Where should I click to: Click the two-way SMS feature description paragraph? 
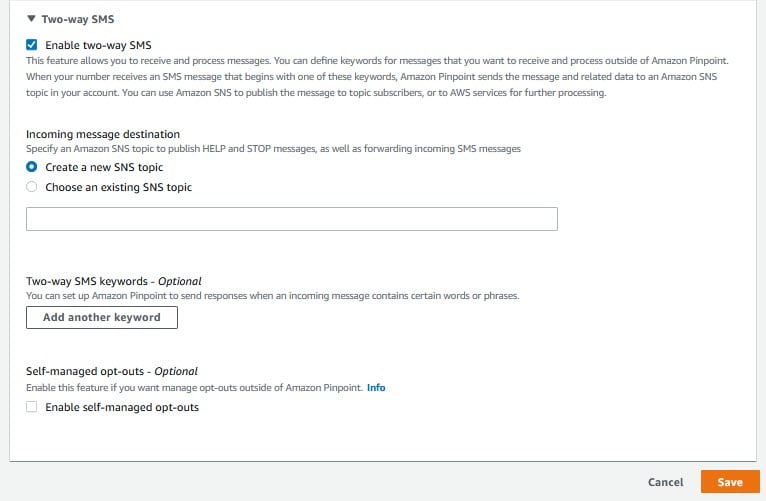click(x=377, y=77)
